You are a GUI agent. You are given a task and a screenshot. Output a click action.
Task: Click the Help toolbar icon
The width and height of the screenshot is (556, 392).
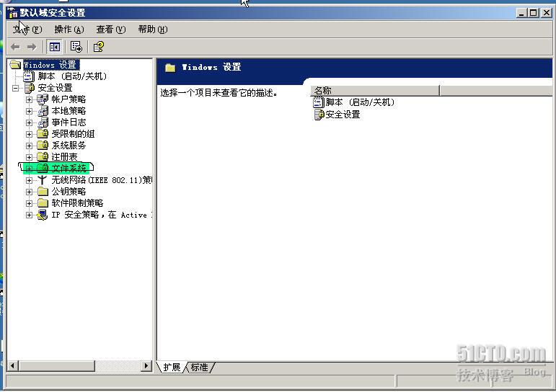tap(99, 47)
